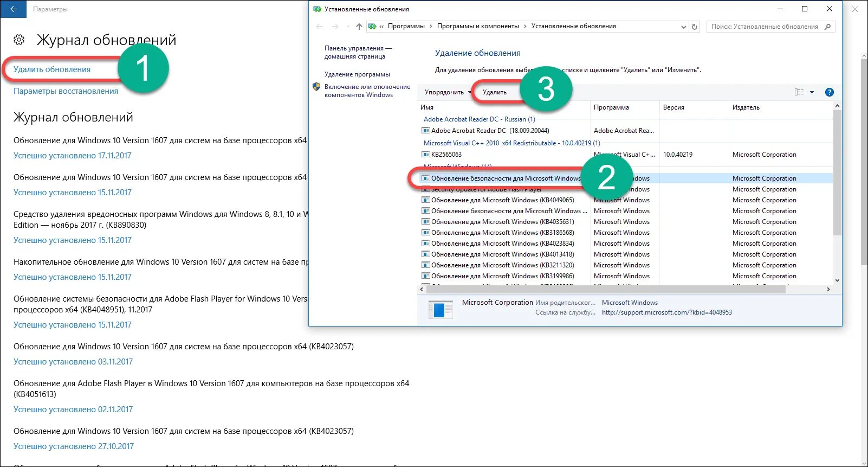This screenshot has height=467, width=868.
Task: Open the support.microsoft.com kbid=4048953 link
Action: pyautogui.click(x=667, y=312)
